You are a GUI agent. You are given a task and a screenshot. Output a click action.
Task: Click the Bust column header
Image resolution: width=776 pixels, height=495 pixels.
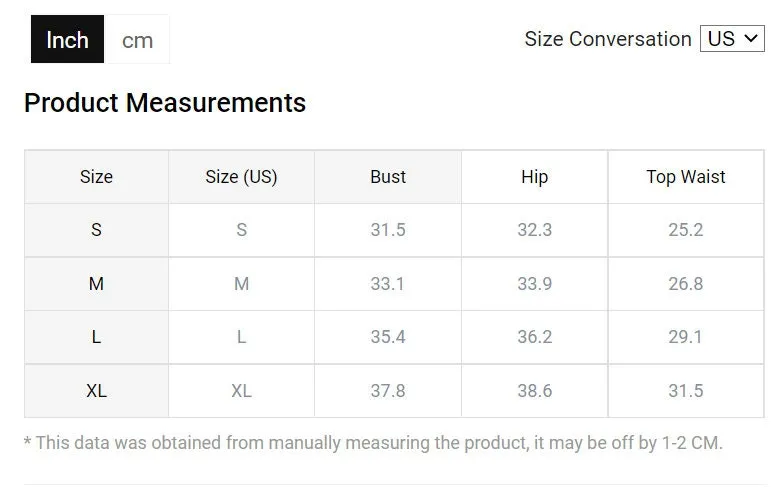point(388,177)
